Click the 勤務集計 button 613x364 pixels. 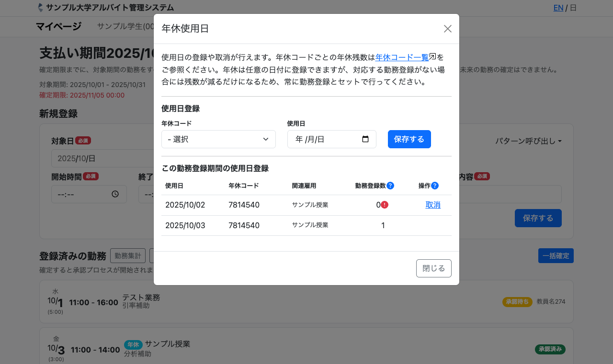tap(127, 256)
